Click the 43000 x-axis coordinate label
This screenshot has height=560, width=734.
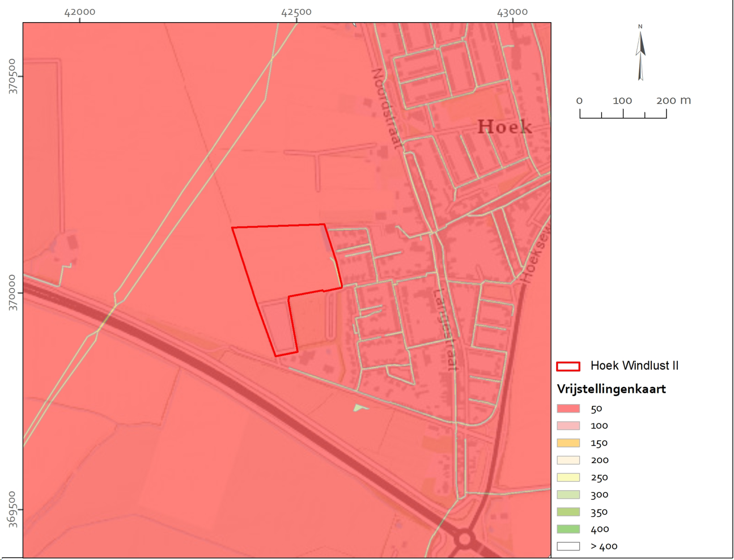pos(512,12)
